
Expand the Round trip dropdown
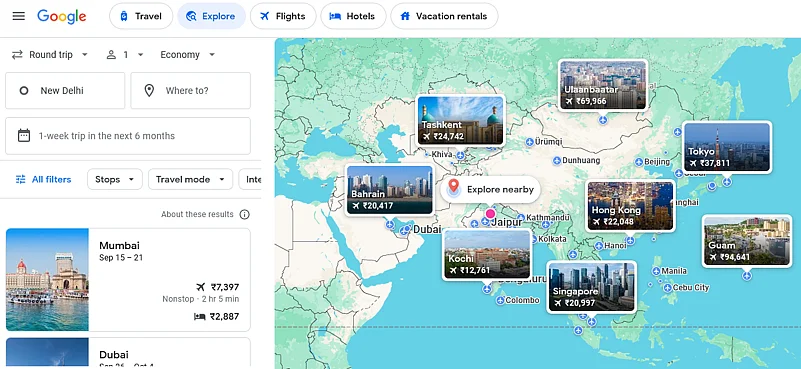[50, 55]
